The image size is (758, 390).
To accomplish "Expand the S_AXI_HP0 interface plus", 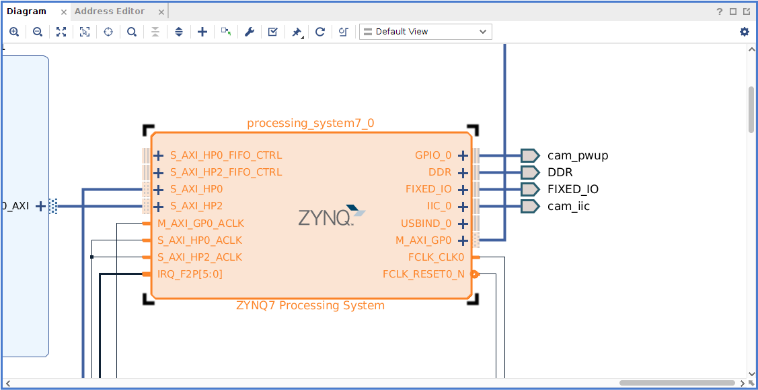I will click(x=158, y=189).
